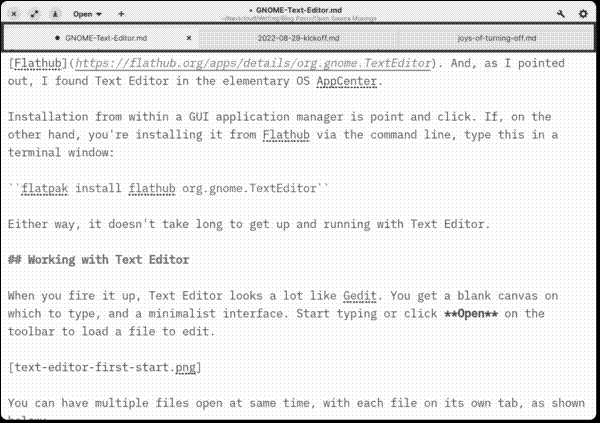
Task: Click the file path subtitle under title
Action: pyautogui.click(x=299, y=18)
